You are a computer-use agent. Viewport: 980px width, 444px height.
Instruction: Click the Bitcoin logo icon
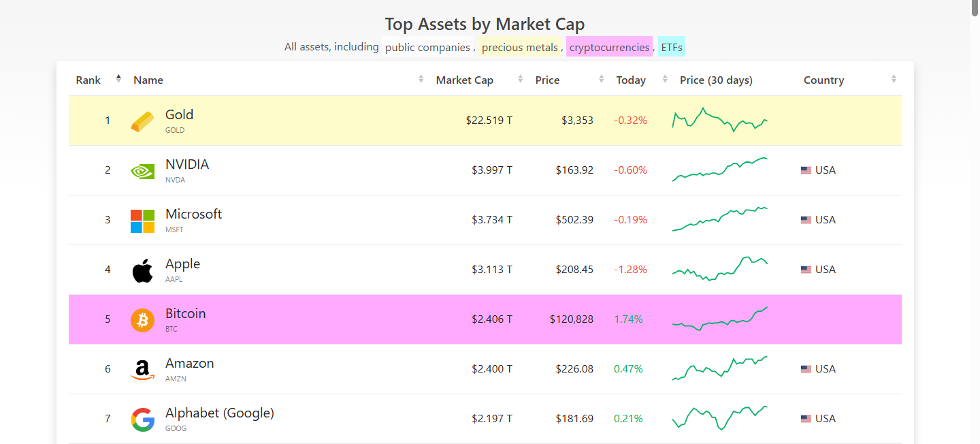pos(143,320)
